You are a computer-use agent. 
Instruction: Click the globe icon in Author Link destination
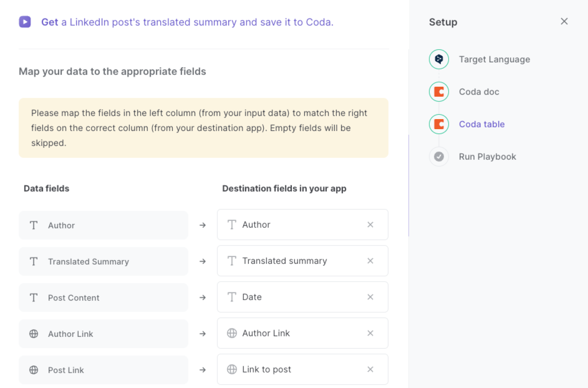pyautogui.click(x=232, y=333)
